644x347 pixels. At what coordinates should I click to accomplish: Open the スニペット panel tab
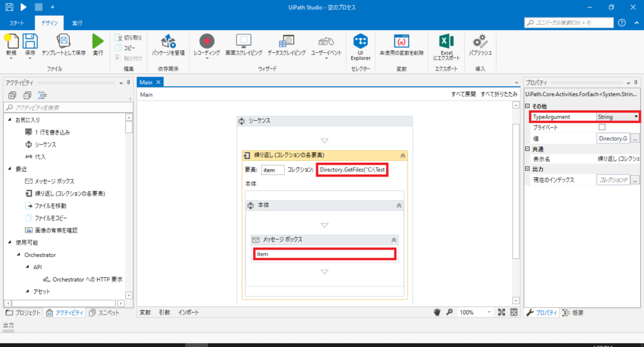pos(104,313)
